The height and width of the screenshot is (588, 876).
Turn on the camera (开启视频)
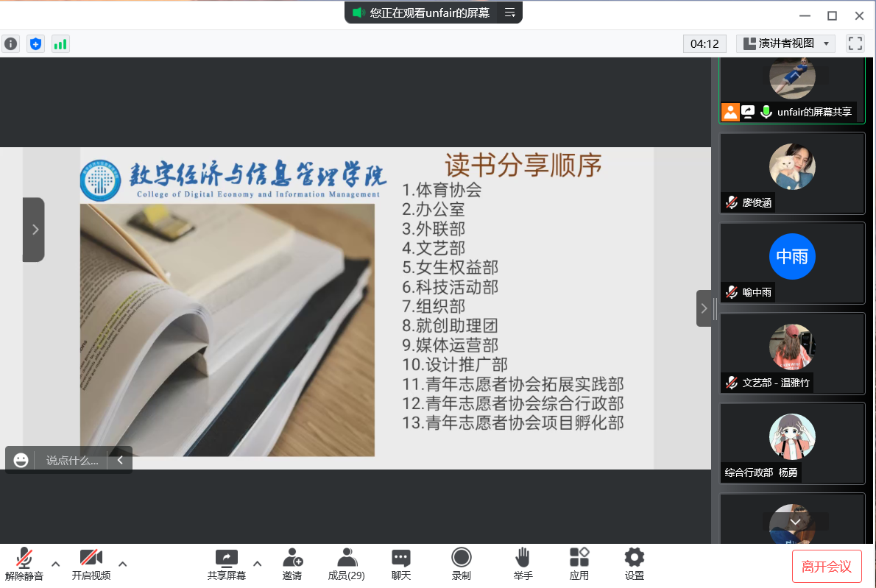(x=91, y=564)
